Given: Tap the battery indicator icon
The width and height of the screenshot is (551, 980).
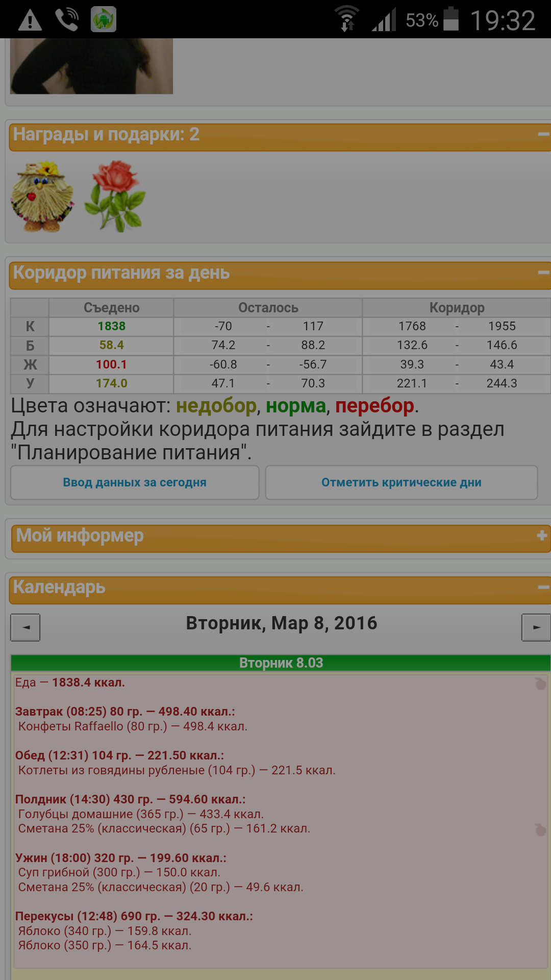Looking at the screenshot, I should point(451,20).
